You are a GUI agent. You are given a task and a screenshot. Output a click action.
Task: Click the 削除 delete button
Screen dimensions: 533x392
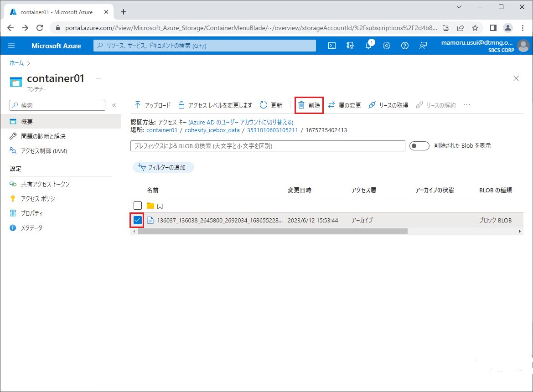[x=309, y=105]
